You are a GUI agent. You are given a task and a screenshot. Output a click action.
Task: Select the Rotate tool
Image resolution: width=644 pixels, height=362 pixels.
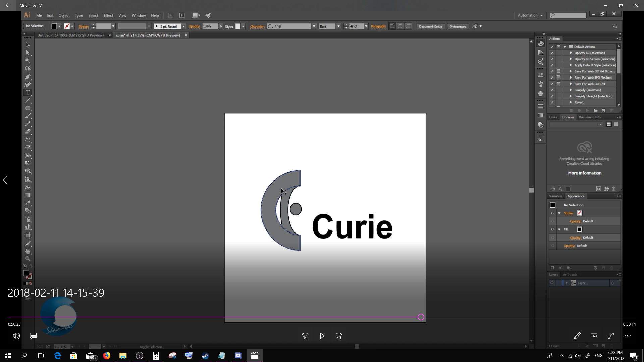[28, 140]
